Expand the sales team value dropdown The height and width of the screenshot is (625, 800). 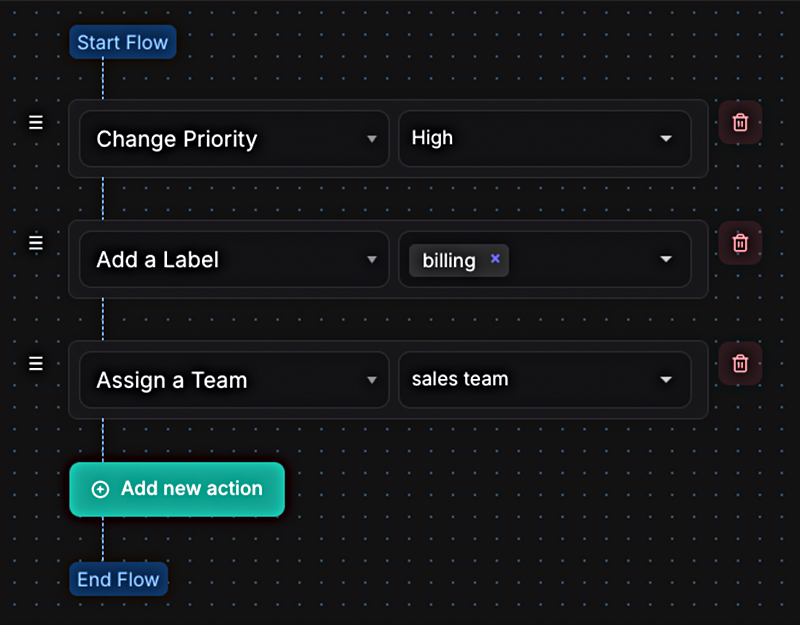pyautogui.click(x=666, y=380)
